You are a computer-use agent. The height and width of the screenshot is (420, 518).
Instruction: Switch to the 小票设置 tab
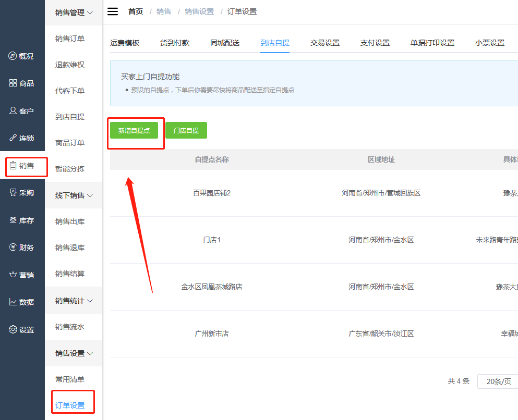[x=490, y=43]
